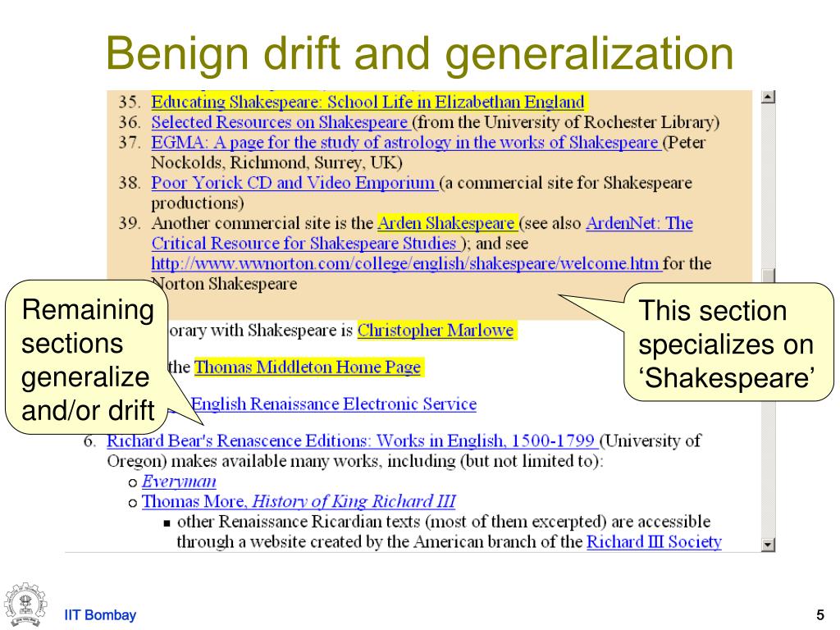Click the scrollbar up arrow
The height and width of the screenshot is (630, 840).
(768, 97)
